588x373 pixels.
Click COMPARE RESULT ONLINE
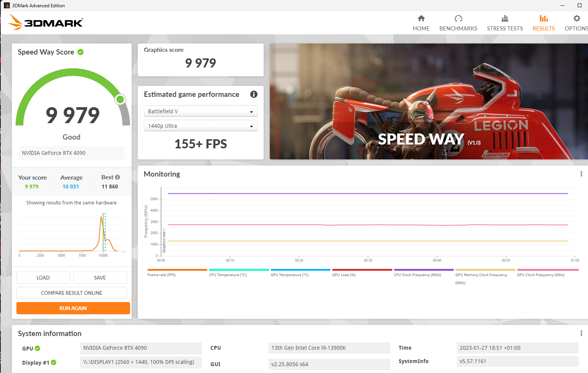coord(72,293)
